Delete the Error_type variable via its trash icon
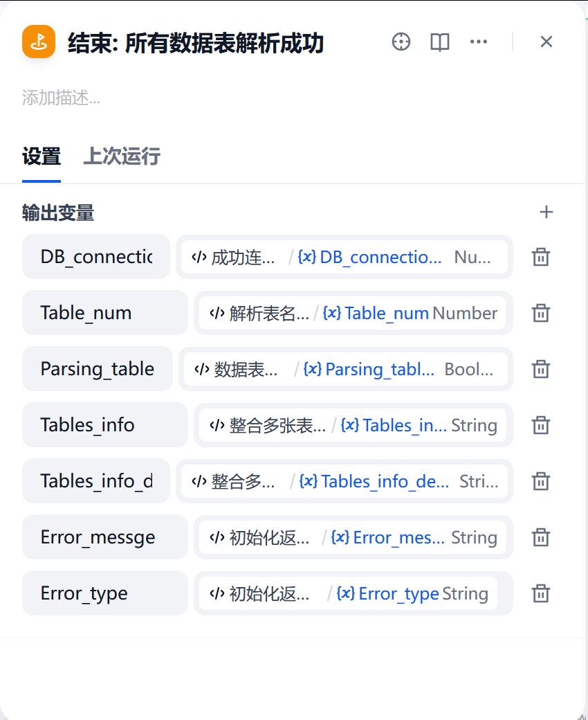 click(540, 593)
